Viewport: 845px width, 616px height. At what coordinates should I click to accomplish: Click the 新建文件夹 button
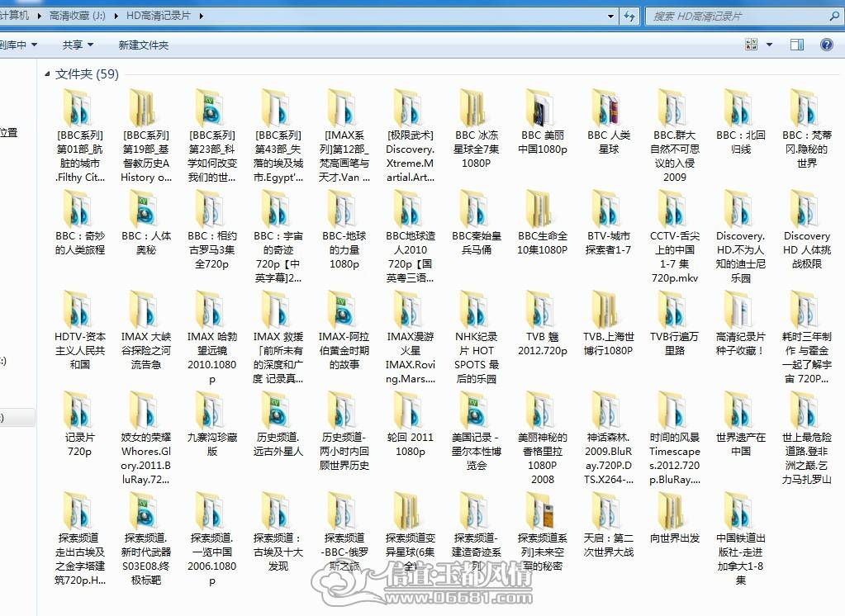pos(144,45)
